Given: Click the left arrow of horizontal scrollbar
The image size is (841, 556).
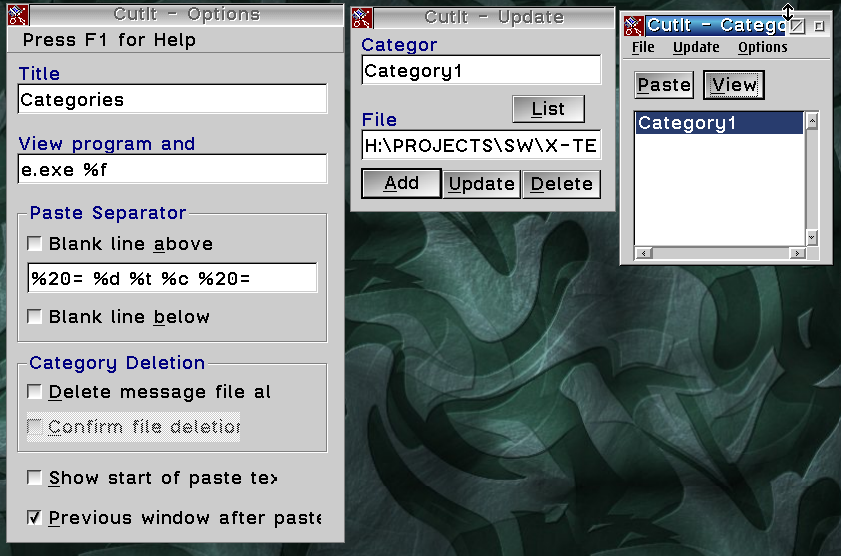Looking at the screenshot, I should [x=642, y=253].
